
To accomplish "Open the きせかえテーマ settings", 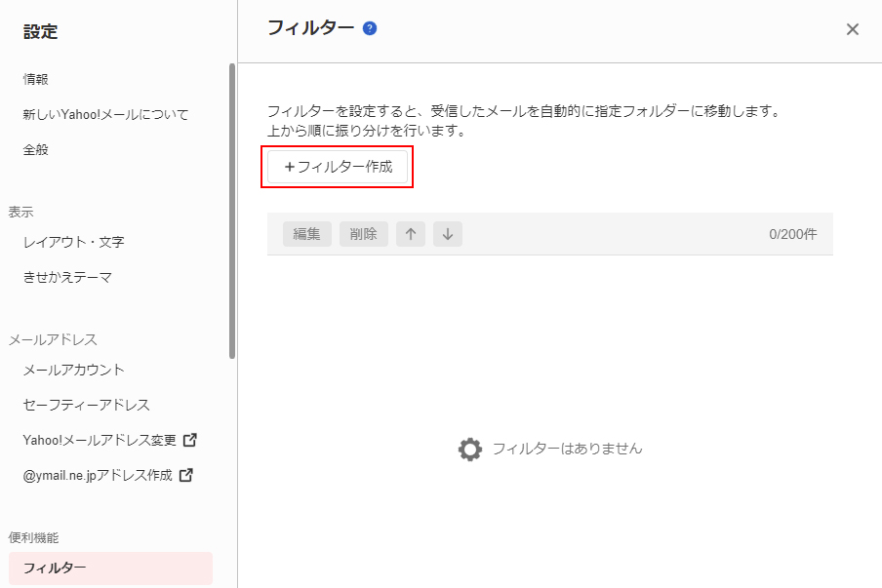I will pyautogui.click(x=67, y=277).
